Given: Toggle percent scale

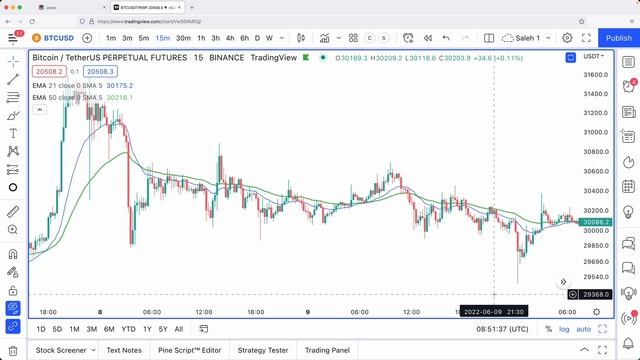Looking at the screenshot, I should point(549,329).
